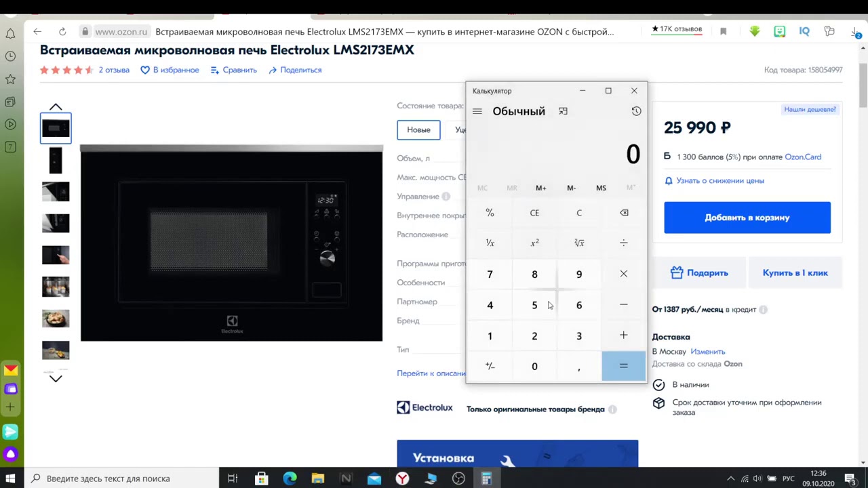Click Поделиться share link
The image size is (868, 488).
(x=295, y=70)
